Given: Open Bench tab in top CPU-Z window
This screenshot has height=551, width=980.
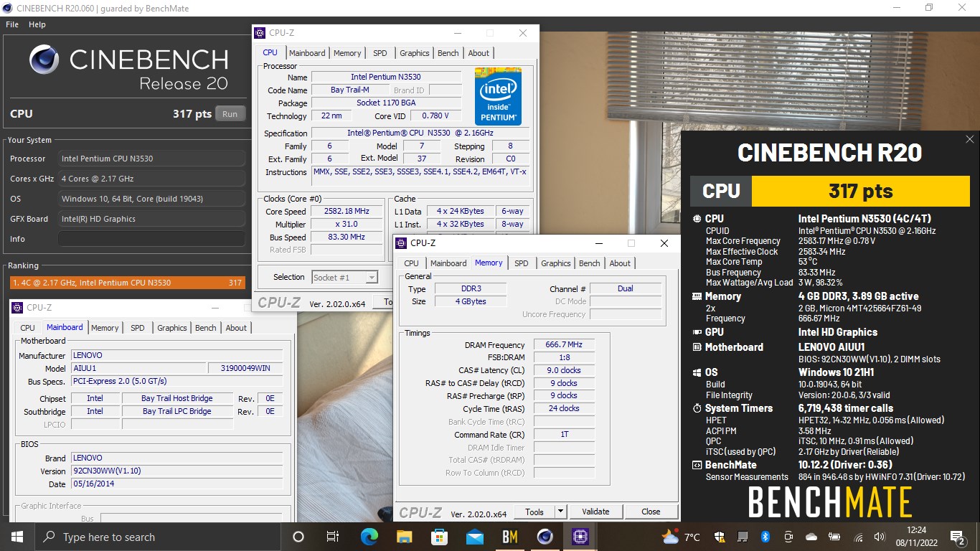Looking at the screenshot, I should pyautogui.click(x=448, y=53).
